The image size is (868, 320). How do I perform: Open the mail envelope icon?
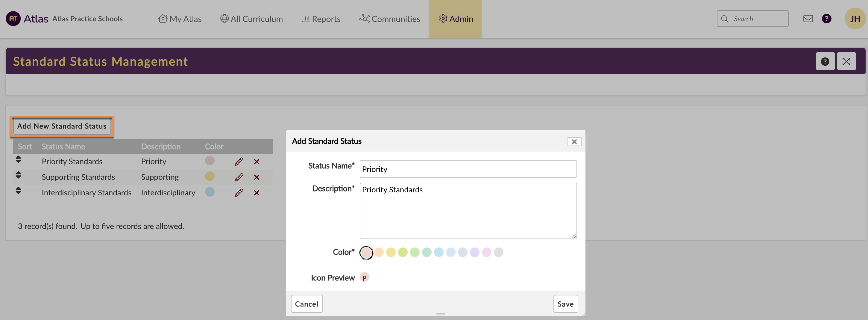808,19
